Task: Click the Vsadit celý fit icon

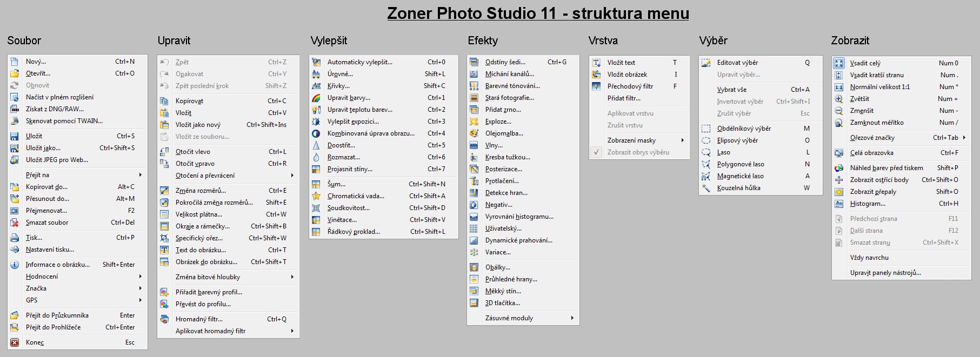Action: [839, 63]
